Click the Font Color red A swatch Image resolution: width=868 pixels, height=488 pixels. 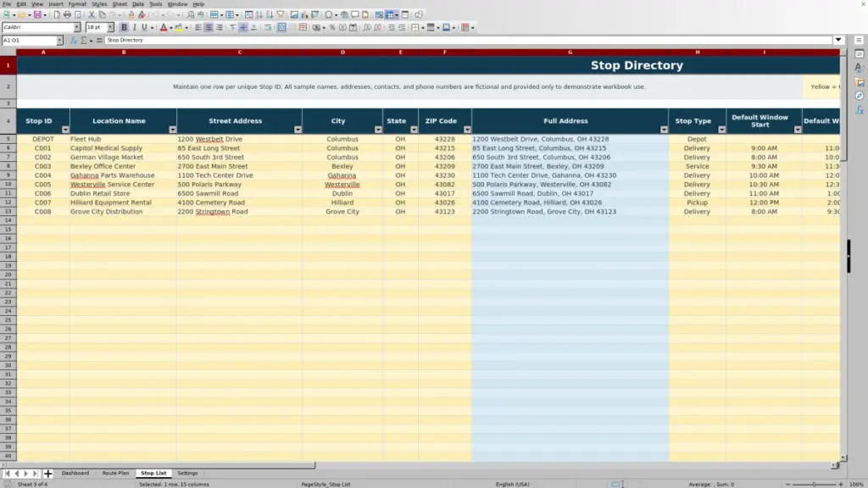164,27
